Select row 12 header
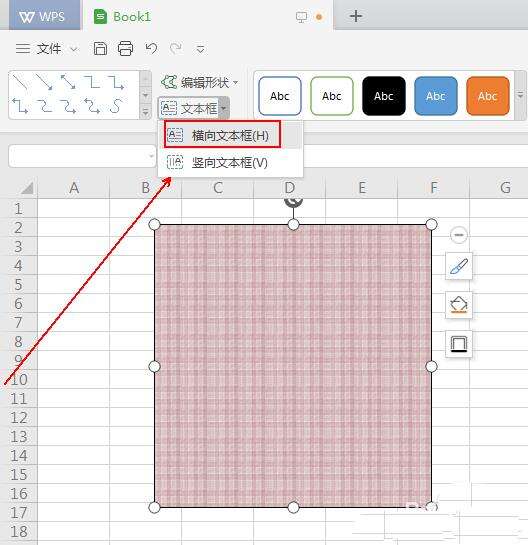528x545 pixels. [19, 417]
